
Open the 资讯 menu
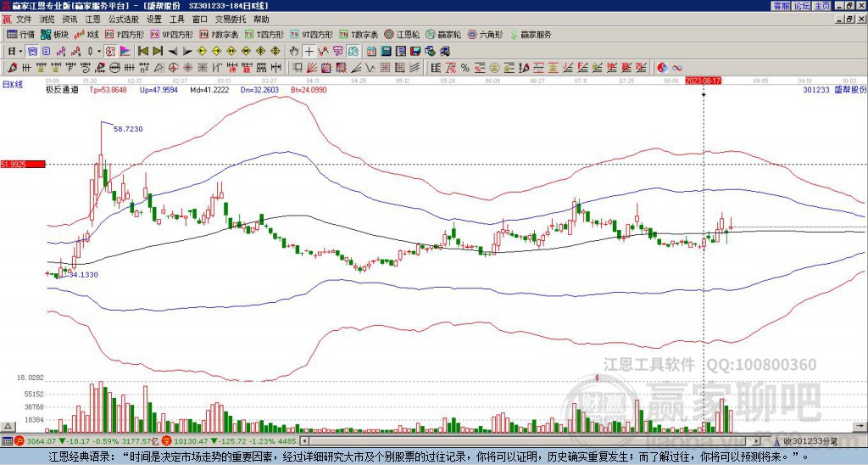coord(70,20)
